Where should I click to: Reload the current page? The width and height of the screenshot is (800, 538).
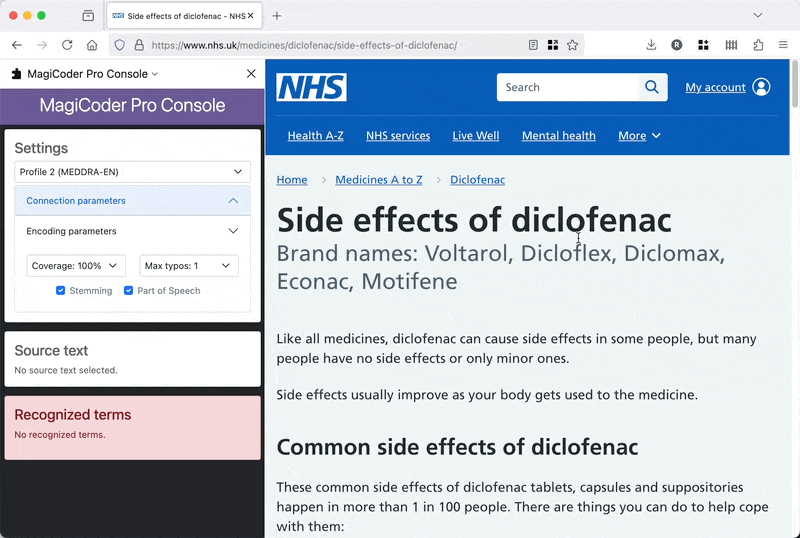[67, 45]
